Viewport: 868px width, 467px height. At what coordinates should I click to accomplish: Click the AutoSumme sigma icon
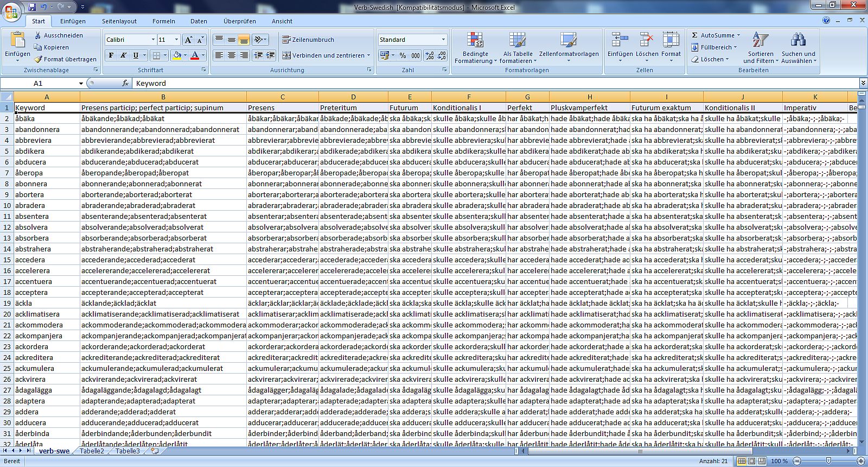[694, 35]
